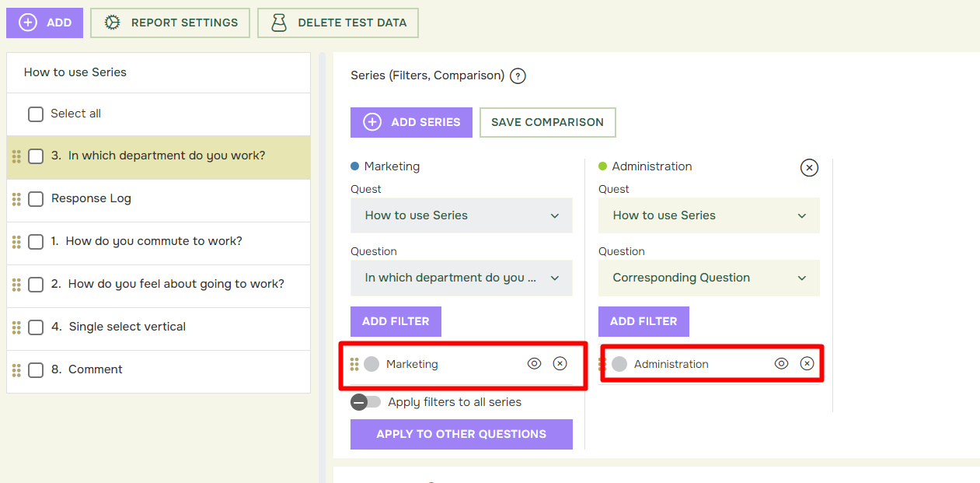The image size is (980, 483).
Task: Toggle visibility of the Marketing filter
Action: 534,363
